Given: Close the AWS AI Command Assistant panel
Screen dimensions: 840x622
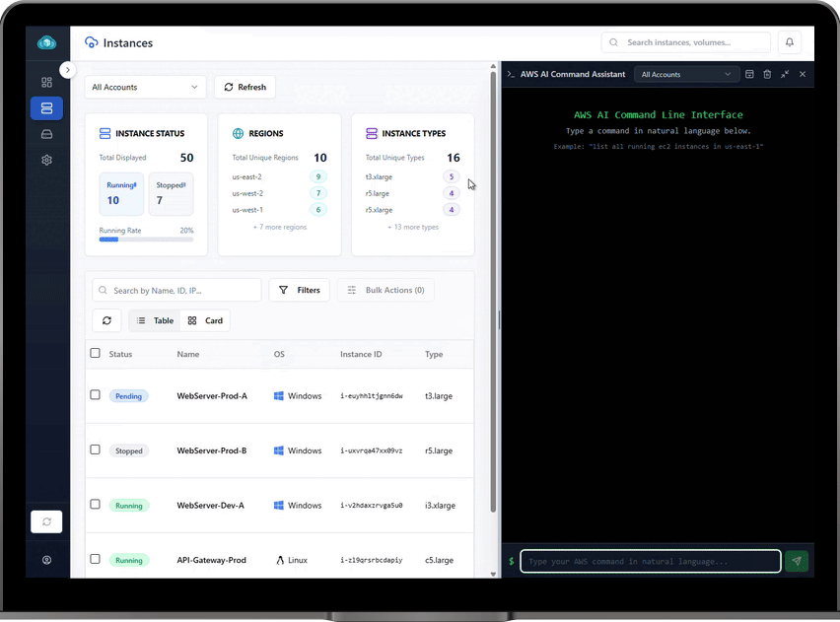Looking at the screenshot, I should point(803,75).
